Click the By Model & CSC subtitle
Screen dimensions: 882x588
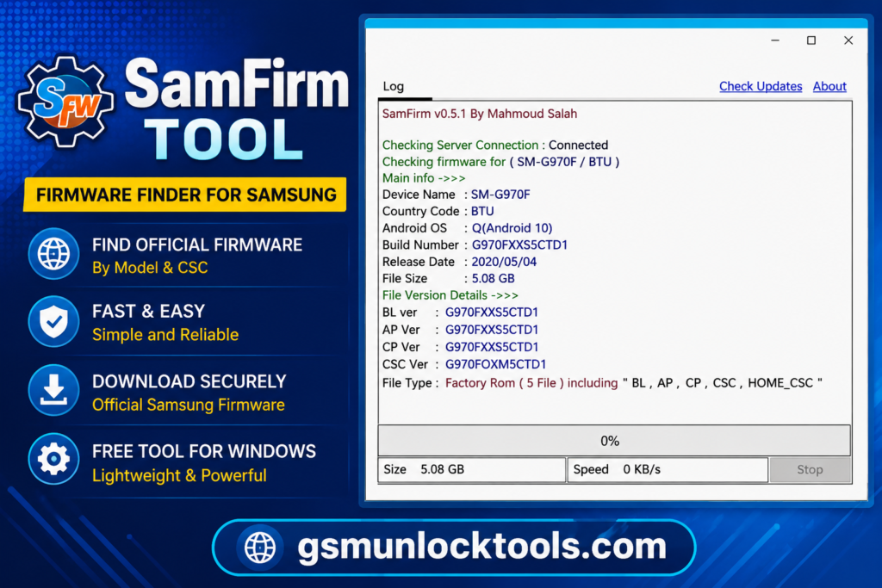150,268
